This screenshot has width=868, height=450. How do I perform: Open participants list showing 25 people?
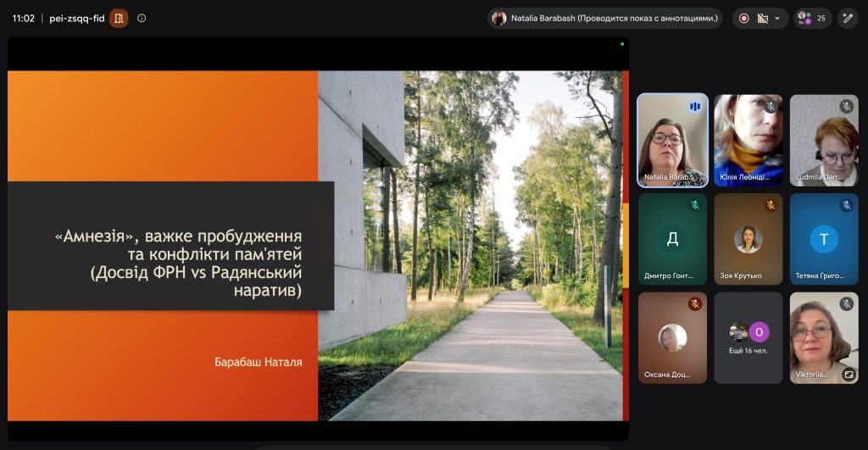point(812,19)
